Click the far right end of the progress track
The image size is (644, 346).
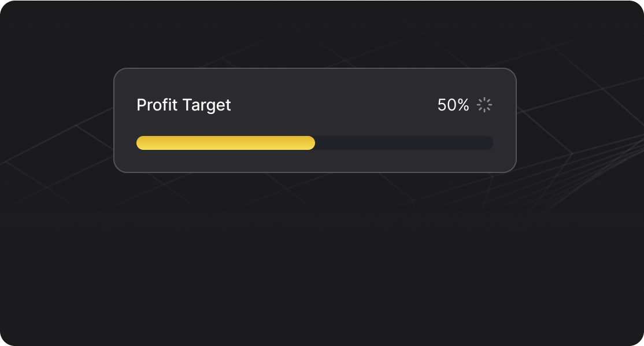click(x=490, y=143)
